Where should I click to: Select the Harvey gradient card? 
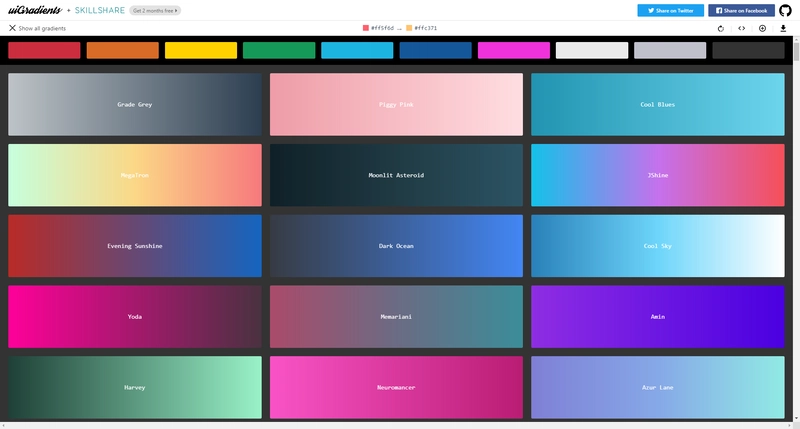click(135, 387)
